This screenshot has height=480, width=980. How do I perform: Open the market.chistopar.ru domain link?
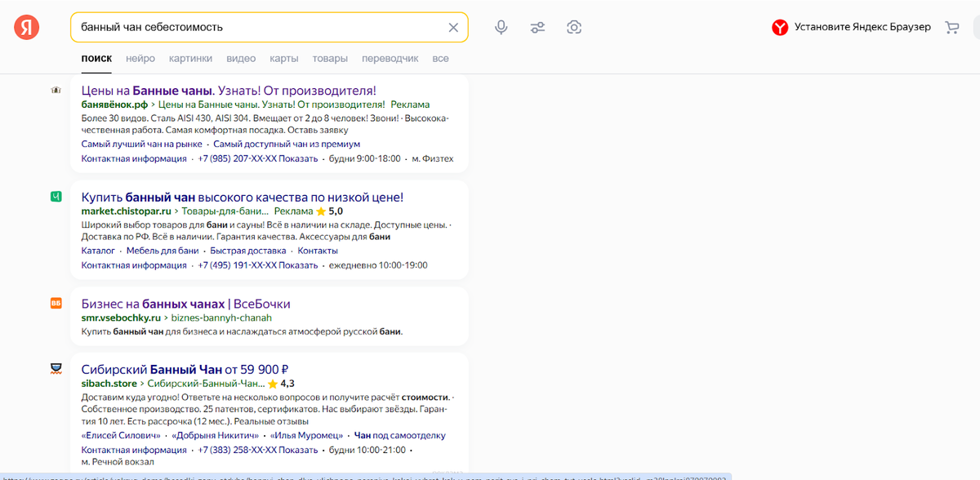pyautogui.click(x=125, y=211)
